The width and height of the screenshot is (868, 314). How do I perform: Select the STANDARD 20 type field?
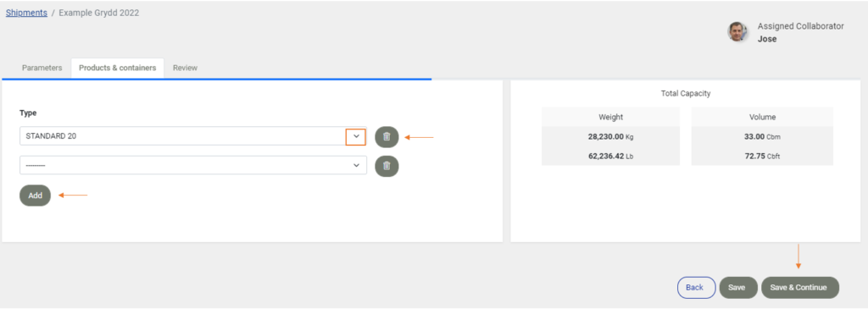point(193,136)
